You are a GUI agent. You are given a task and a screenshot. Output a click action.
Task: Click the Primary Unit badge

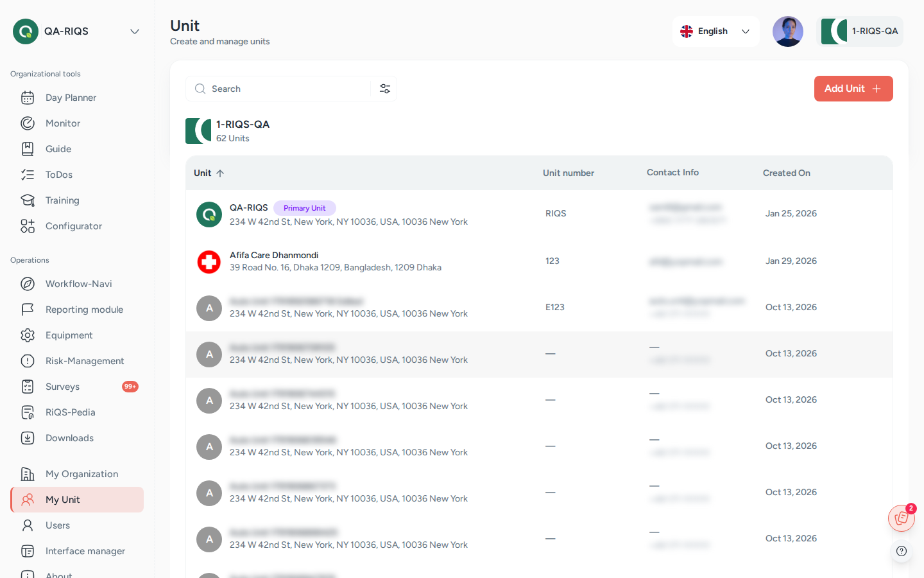pyautogui.click(x=305, y=208)
